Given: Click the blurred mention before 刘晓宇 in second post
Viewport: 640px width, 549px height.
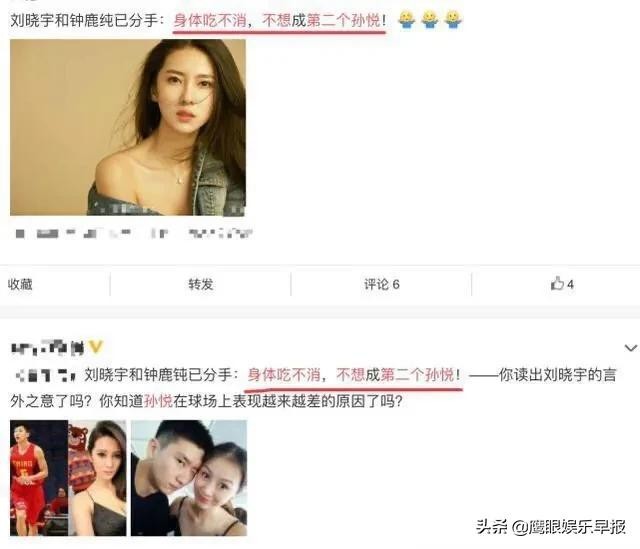Looking at the screenshot, I should click(x=46, y=375).
